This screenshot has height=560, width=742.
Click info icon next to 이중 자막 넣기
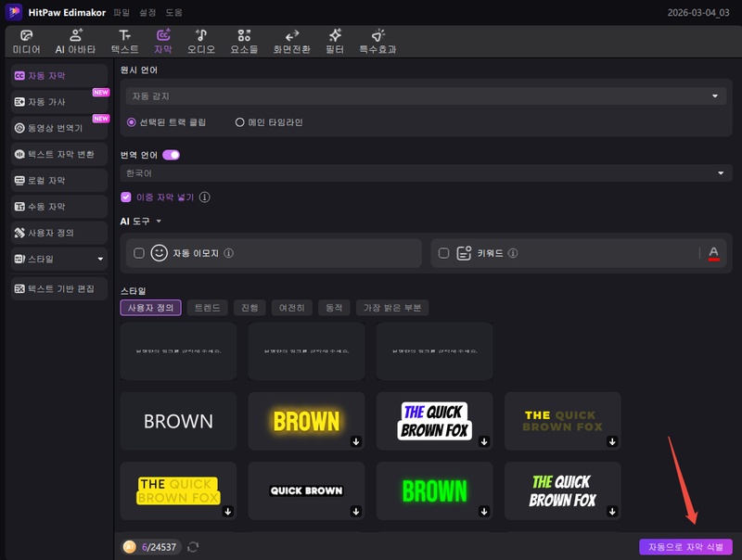tap(205, 197)
